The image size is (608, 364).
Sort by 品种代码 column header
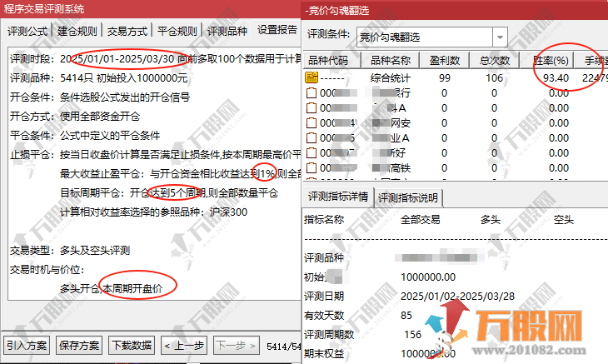coord(331,60)
